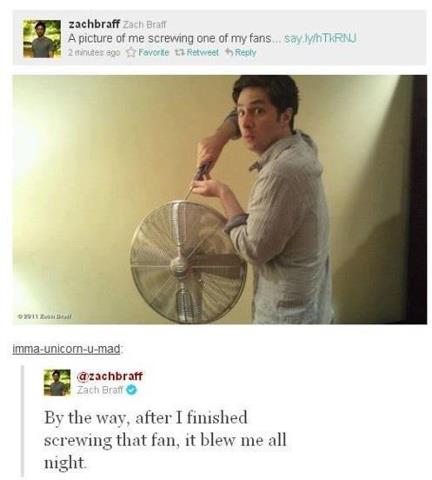Click the Favorite star icon

click(132, 52)
